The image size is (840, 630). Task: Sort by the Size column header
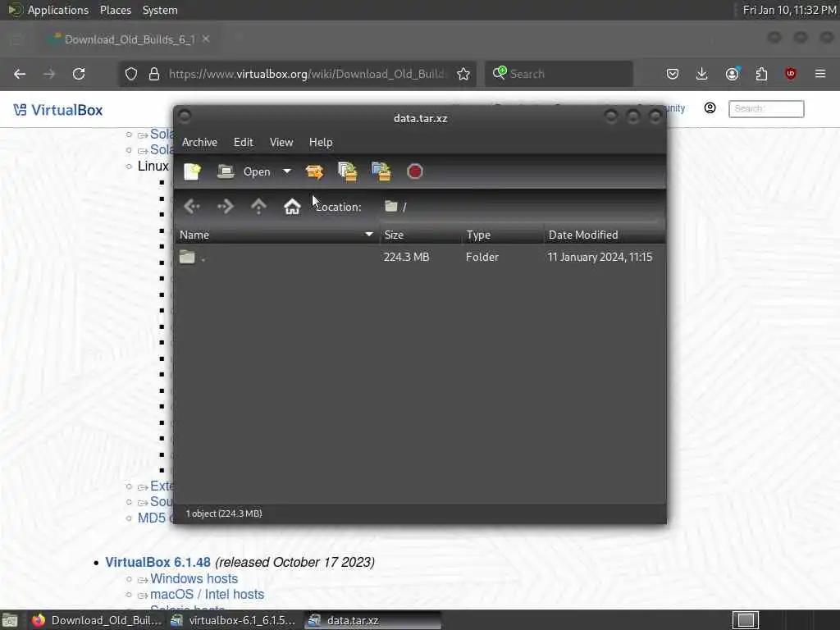[421, 235]
